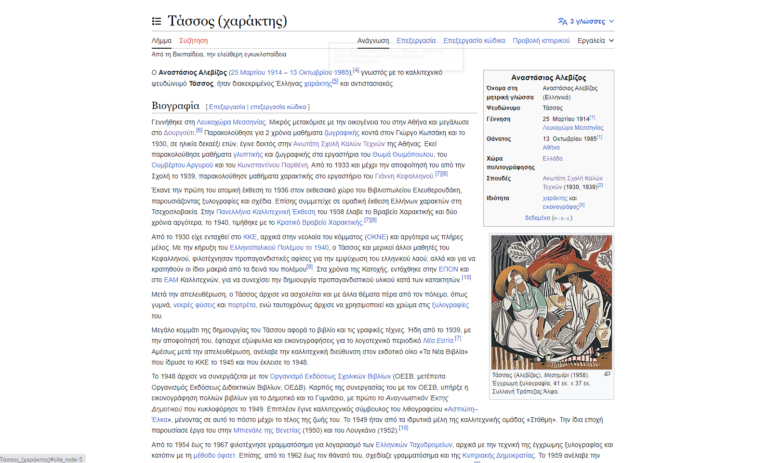Open the Επεξεργασία edit tab
This screenshot has height=463, width=768.
416,41
